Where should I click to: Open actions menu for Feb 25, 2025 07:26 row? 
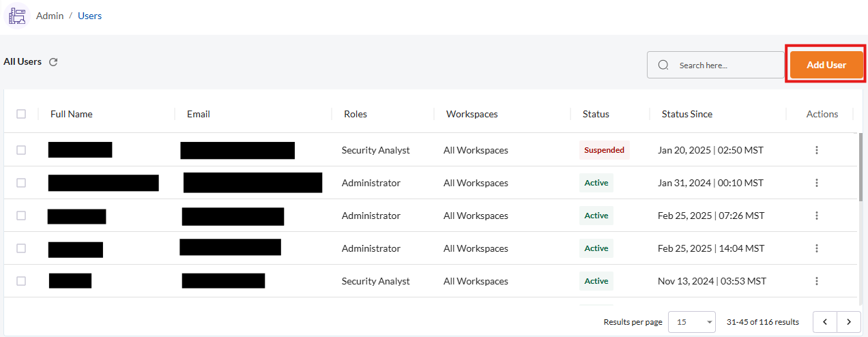pyautogui.click(x=817, y=216)
